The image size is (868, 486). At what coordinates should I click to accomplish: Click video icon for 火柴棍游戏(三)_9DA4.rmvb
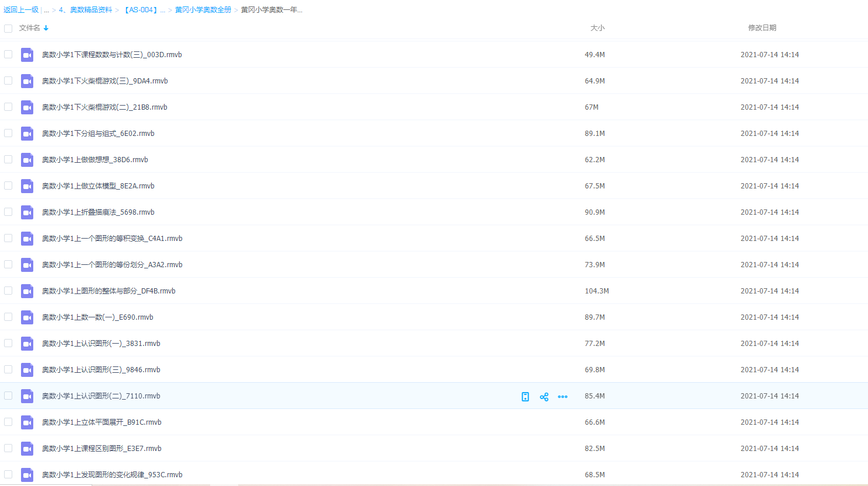(x=27, y=81)
